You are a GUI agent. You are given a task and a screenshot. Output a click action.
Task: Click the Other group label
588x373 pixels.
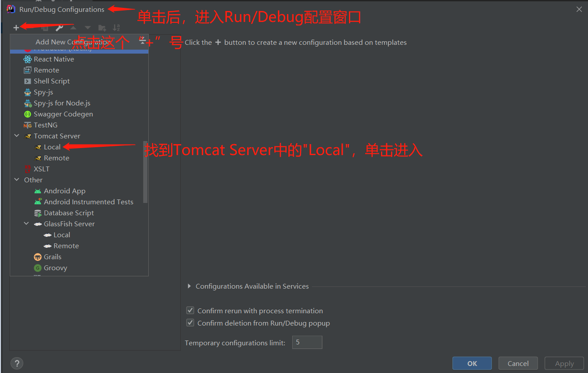click(33, 180)
